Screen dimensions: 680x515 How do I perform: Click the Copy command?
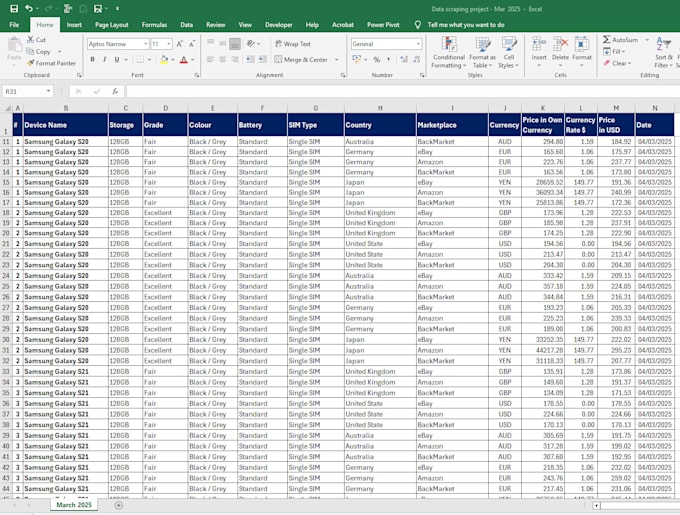(x=39, y=51)
